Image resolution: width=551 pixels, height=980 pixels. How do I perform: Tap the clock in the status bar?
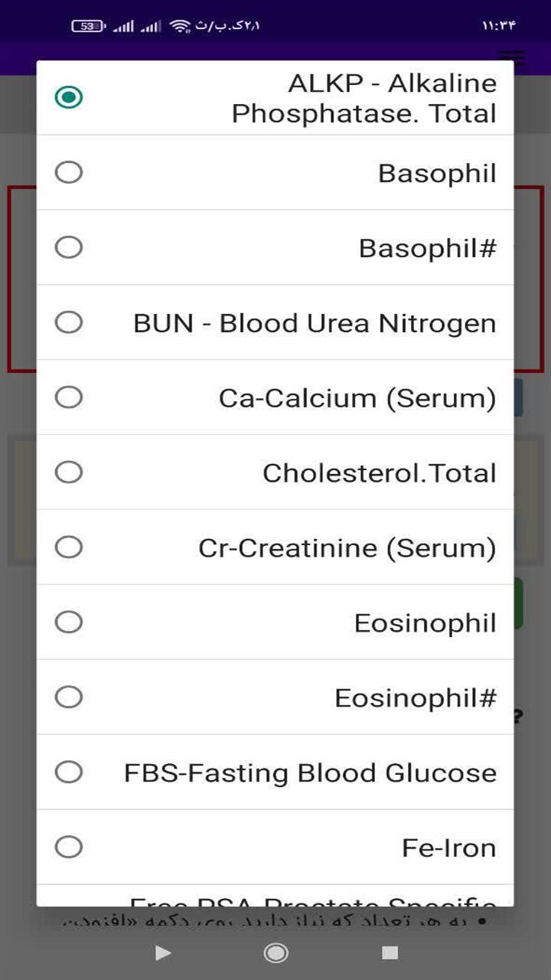tap(499, 26)
